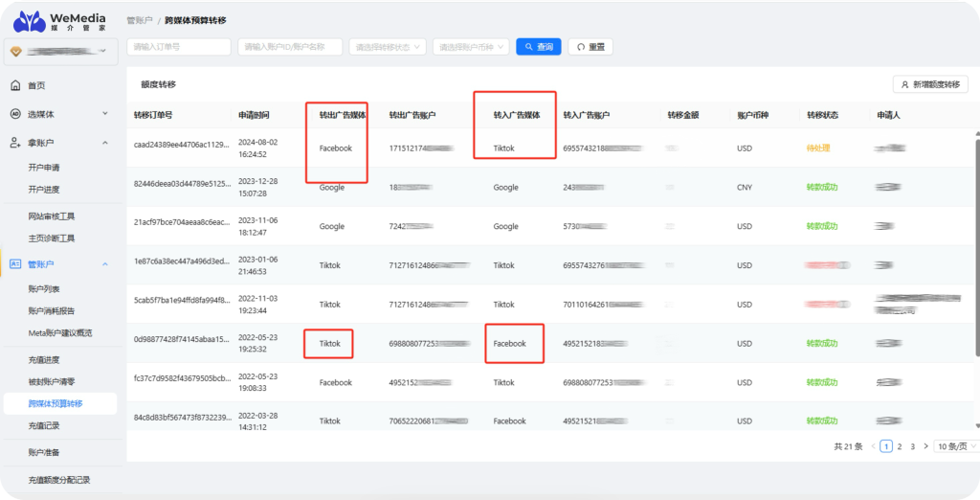Click the 首页 home icon in sidebar
980x500 pixels.
[x=15, y=86]
